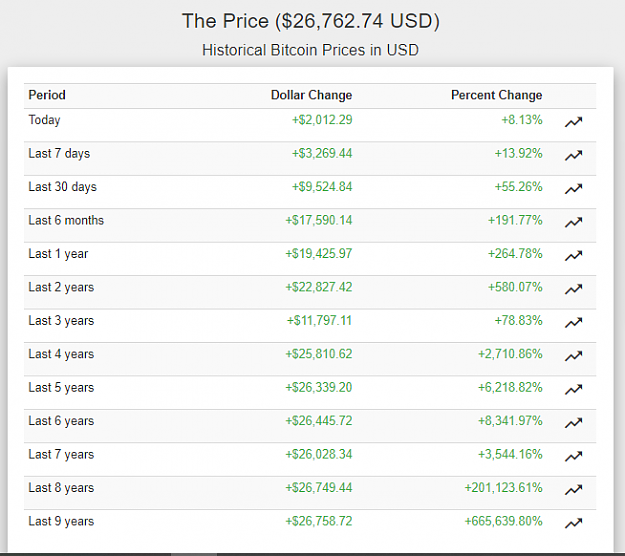Select the +580.07% percent change
Viewport: 625px width, 556px height.
tap(515, 287)
